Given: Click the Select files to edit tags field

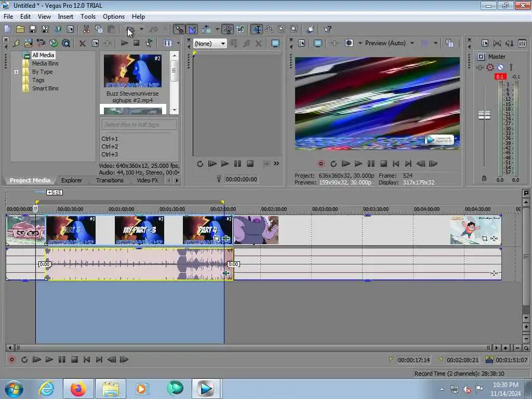Looking at the screenshot, I should click(x=139, y=125).
